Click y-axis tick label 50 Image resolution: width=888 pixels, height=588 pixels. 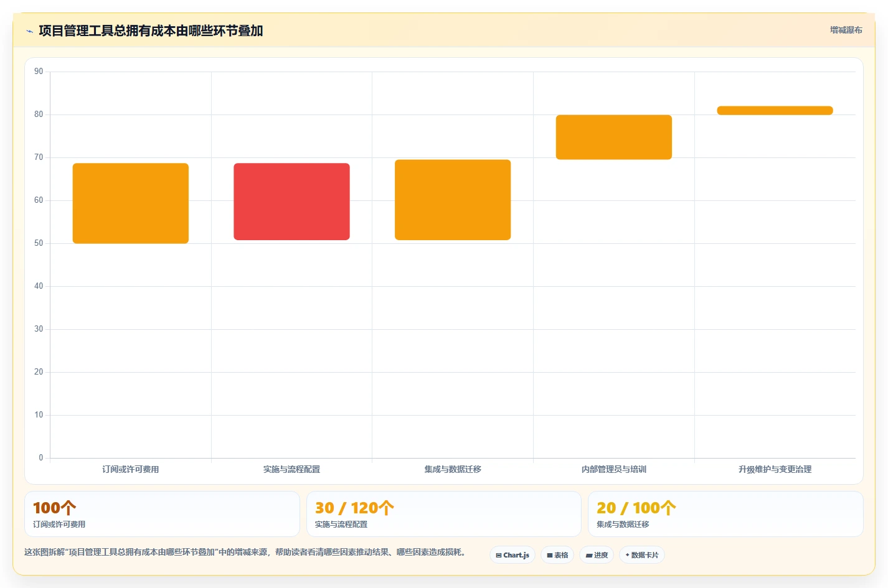(39, 243)
